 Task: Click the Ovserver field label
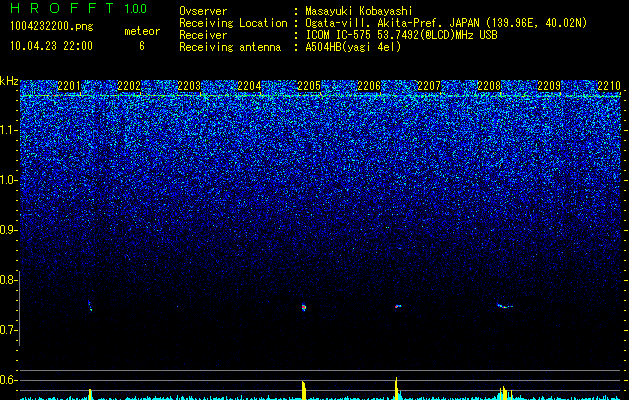pos(203,12)
